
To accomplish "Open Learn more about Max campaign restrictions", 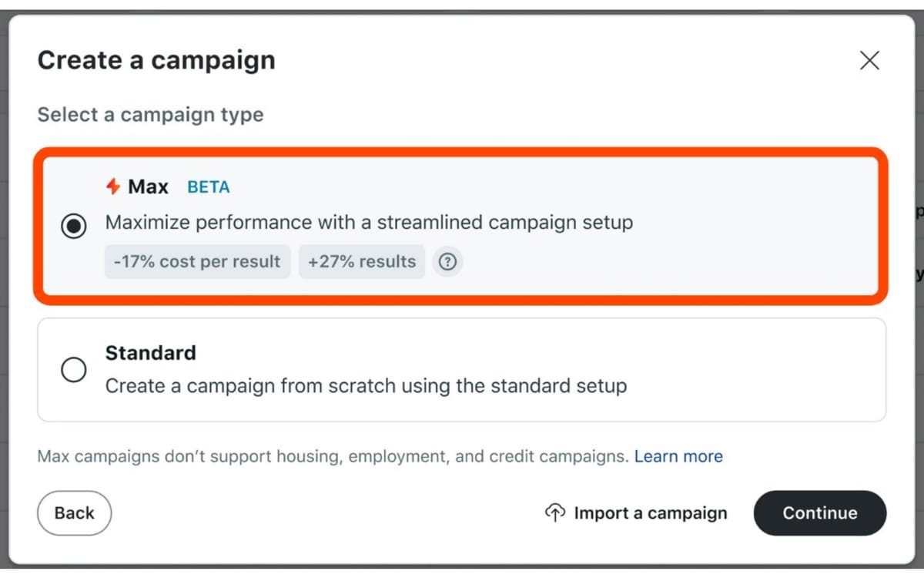I will coord(678,456).
